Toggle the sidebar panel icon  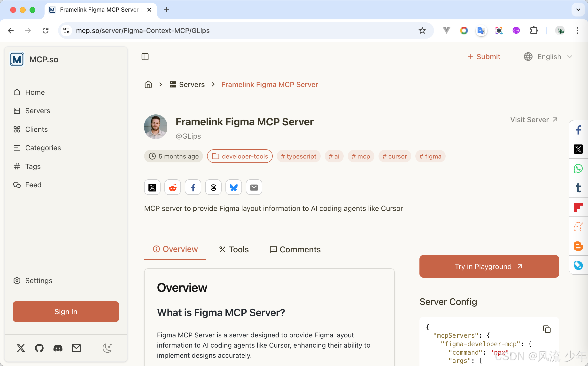[x=145, y=57]
